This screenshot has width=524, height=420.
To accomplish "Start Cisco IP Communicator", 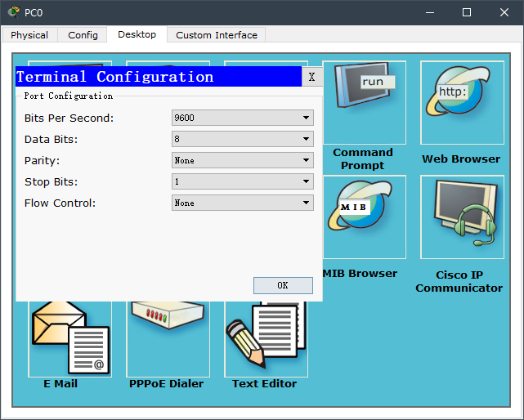I will tap(461, 217).
